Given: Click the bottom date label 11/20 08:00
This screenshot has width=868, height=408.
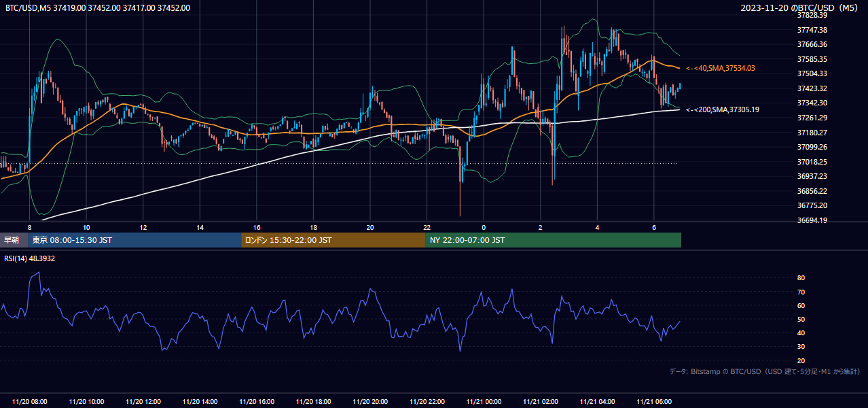Looking at the screenshot, I should pos(29,402).
